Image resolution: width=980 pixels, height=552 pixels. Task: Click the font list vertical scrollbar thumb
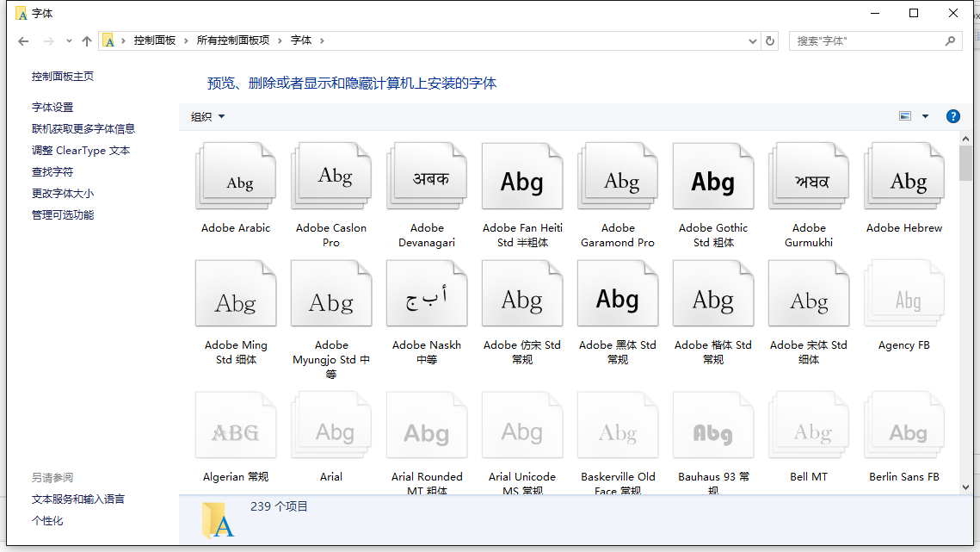tap(965, 163)
